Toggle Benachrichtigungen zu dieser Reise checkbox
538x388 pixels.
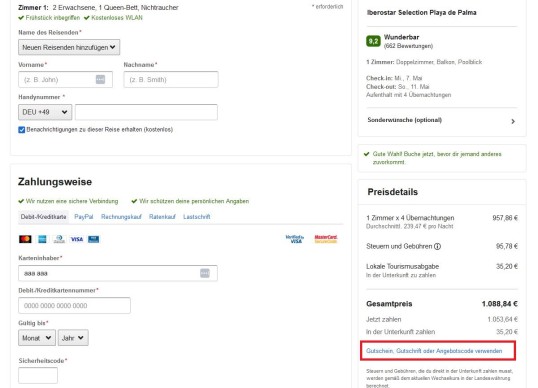click(22, 130)
